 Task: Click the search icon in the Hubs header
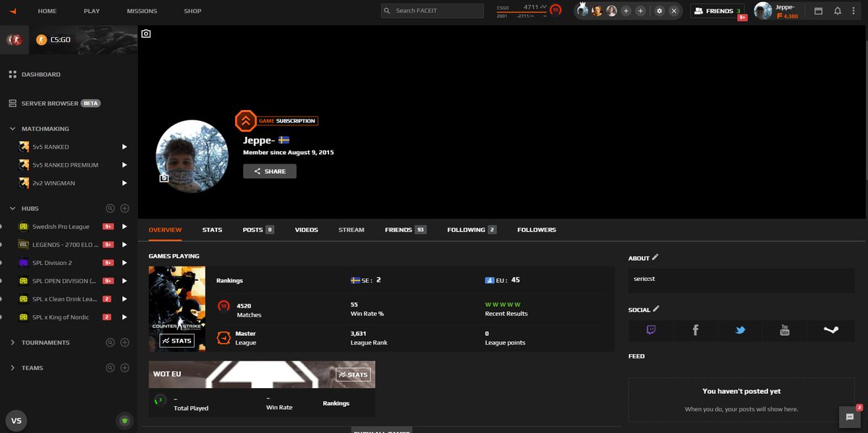(110, 209)
